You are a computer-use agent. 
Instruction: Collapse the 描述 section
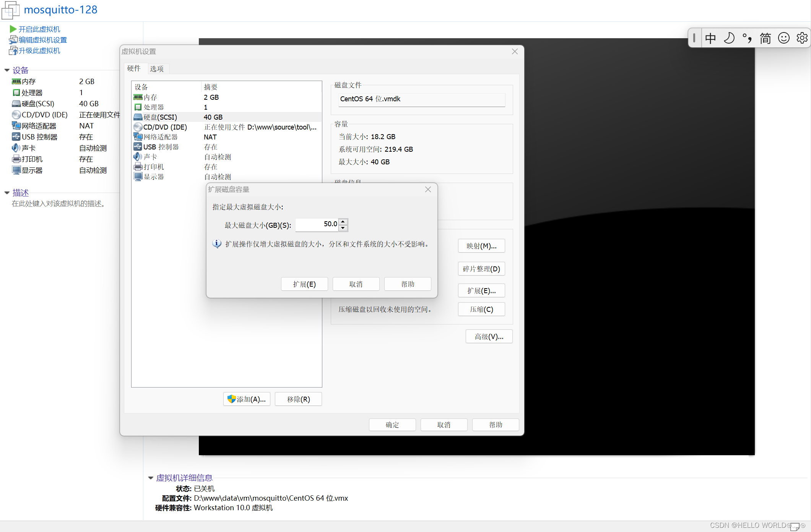pos(7,193)
